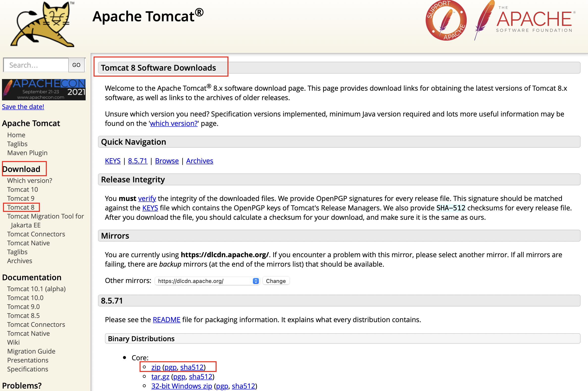Screen dimensions: 588x391
Task: Click the Apache Software Foundation feather logo
Action: pyautogui.click(x=525, y=21)
